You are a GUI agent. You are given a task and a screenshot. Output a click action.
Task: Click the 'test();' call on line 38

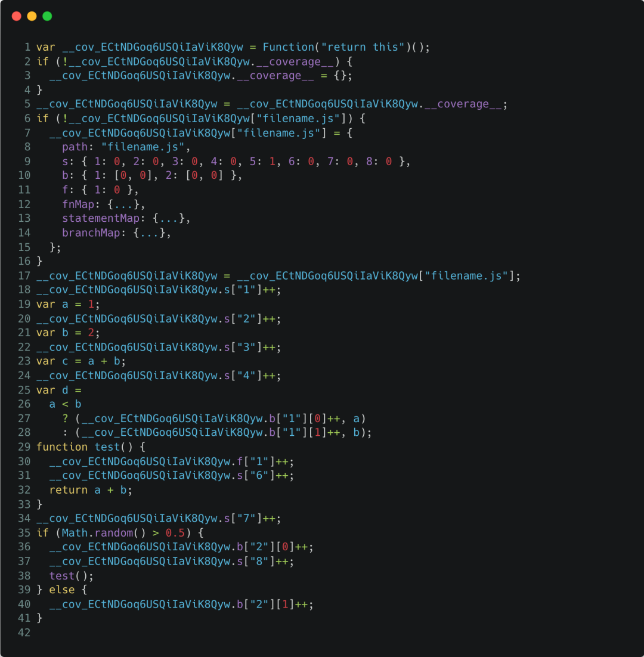click(71, 576)
